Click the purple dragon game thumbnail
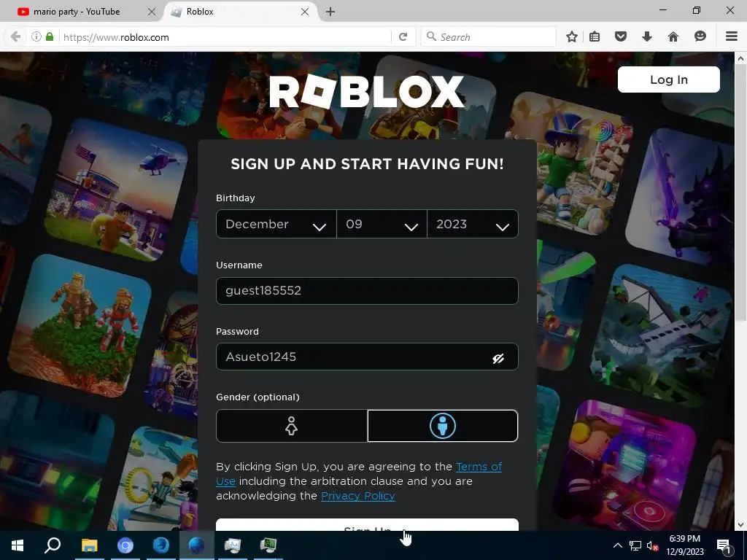The image size is (747, 560). [x=681, y=198]
